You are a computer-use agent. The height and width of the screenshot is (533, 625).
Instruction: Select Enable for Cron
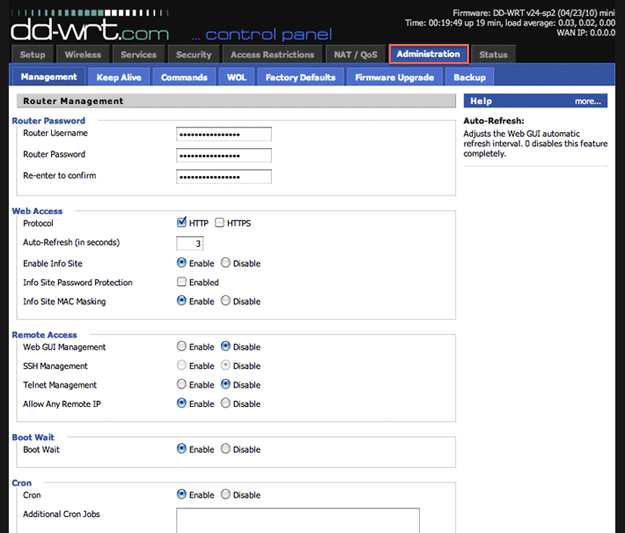(x=181, y=494)
